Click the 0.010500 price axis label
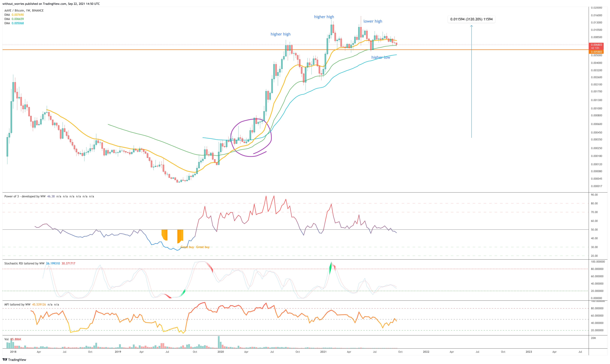 596,30
